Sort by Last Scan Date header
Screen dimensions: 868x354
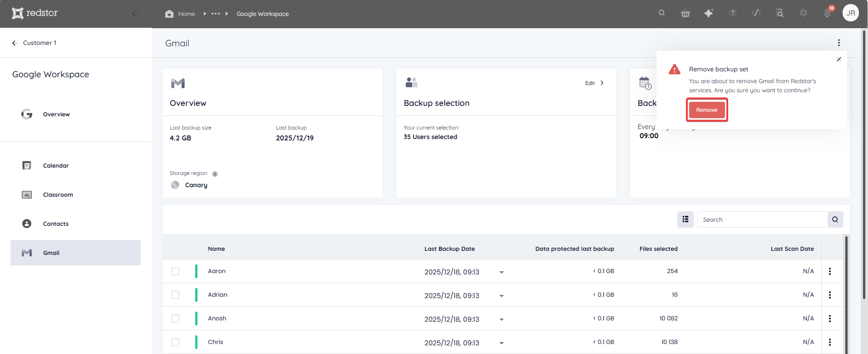(x=792, y=249)
